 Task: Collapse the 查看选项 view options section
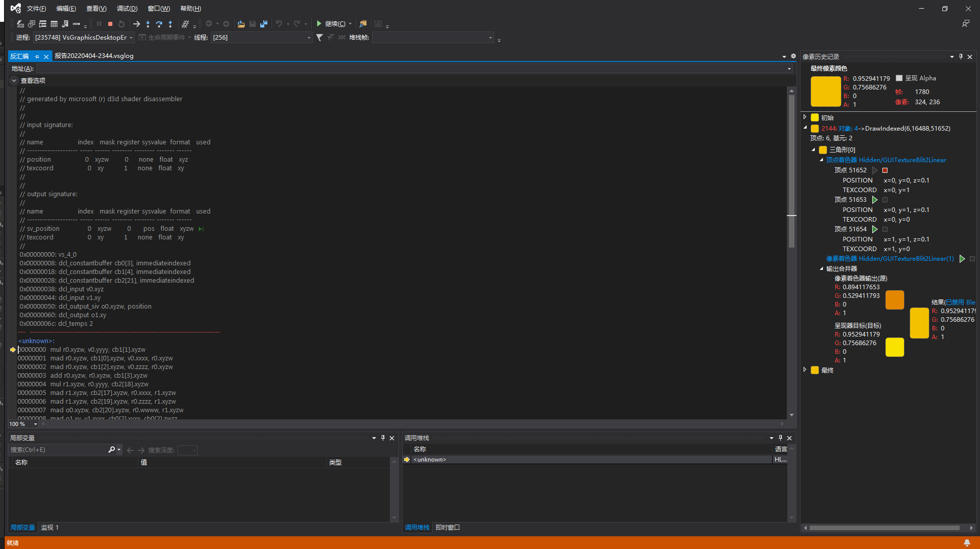14,80
